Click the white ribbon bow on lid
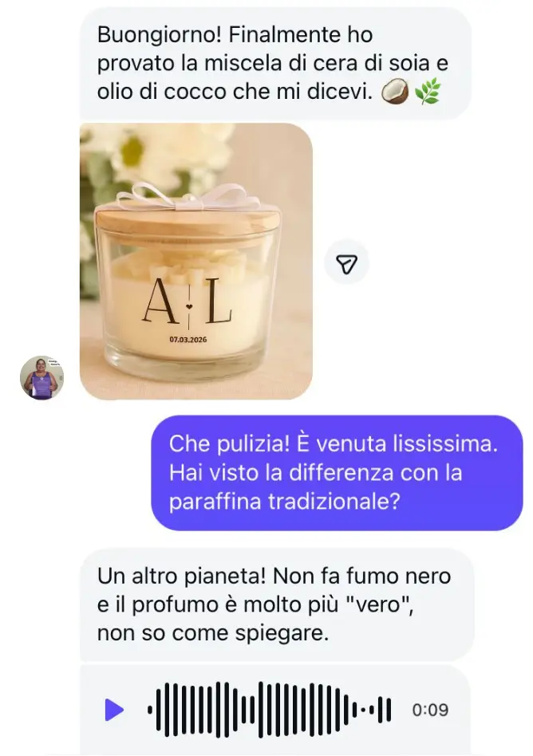 pyautogui.click(x=184, y=195)
